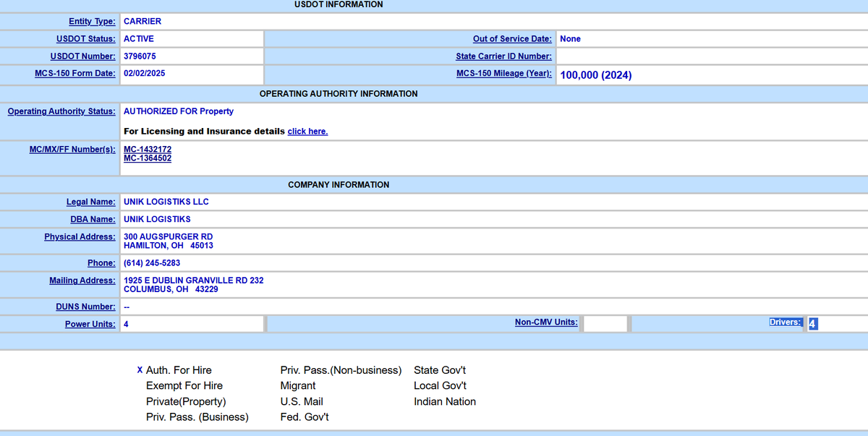Click the Non-CMV Units label link

546,322
